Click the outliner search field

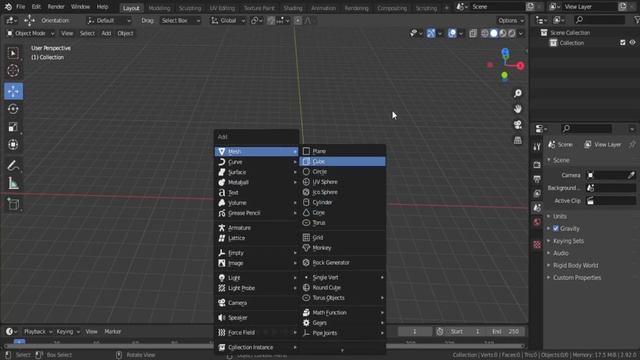599,20
